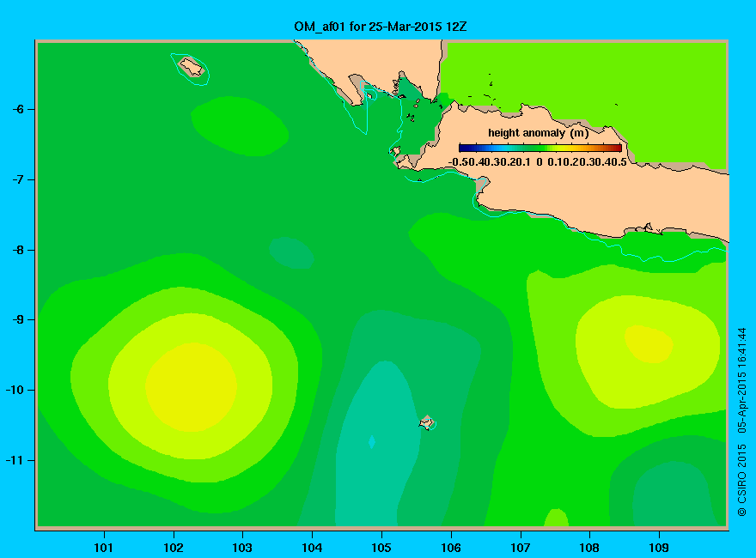756x558 pixels.
Task: Click the "109" longitude axis label
Action: click(659, 548)
